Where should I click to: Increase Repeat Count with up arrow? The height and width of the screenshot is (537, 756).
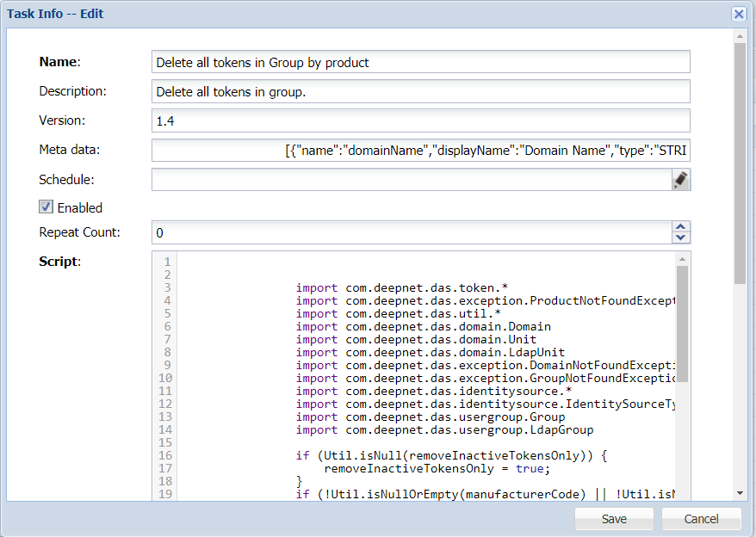[680, 227]
